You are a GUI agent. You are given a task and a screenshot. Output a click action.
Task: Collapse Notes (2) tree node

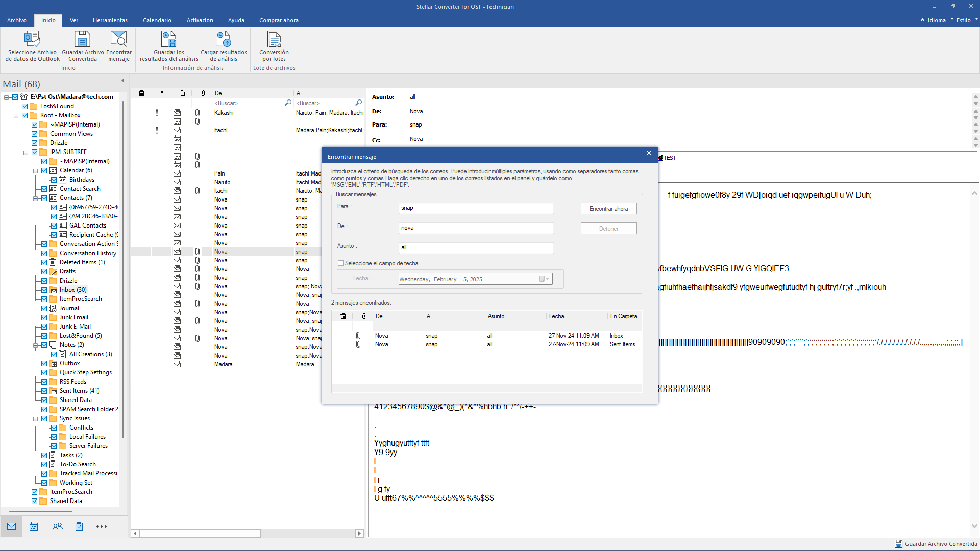[x=36, y=345]
